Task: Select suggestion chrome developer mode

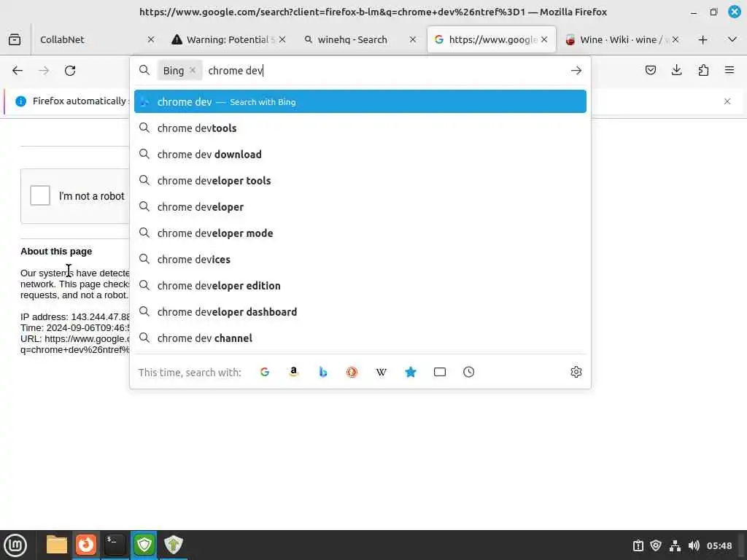Action: pyautogui.click(x=360, y=233)
